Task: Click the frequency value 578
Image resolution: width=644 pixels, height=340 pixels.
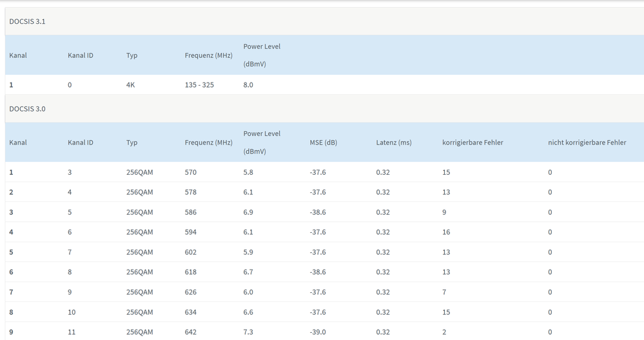Action: point(191,192)
